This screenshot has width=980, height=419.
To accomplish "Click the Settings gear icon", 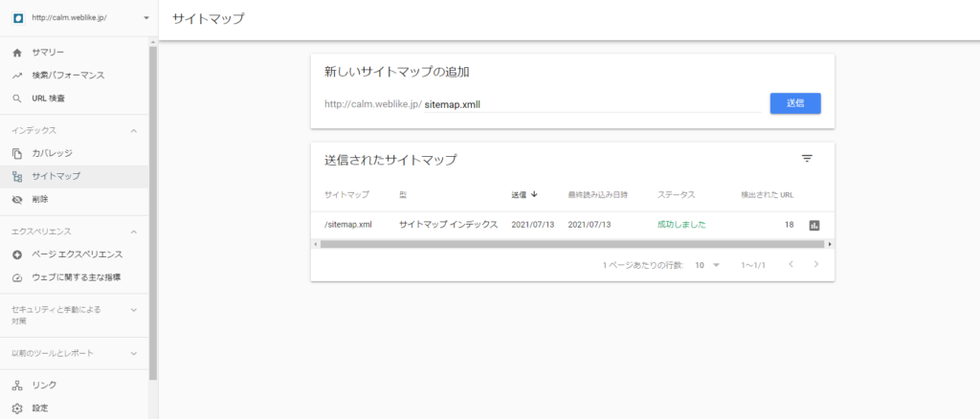I will click(x=16, y=408).
